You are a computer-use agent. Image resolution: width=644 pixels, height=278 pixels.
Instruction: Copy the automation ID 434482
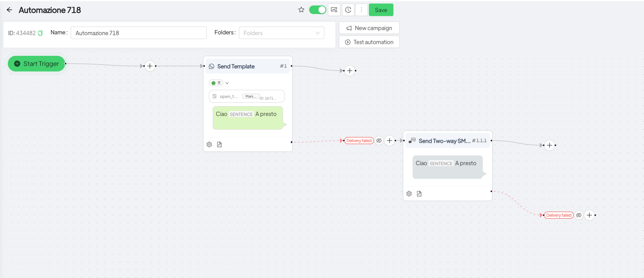click(x=40, y=33)
